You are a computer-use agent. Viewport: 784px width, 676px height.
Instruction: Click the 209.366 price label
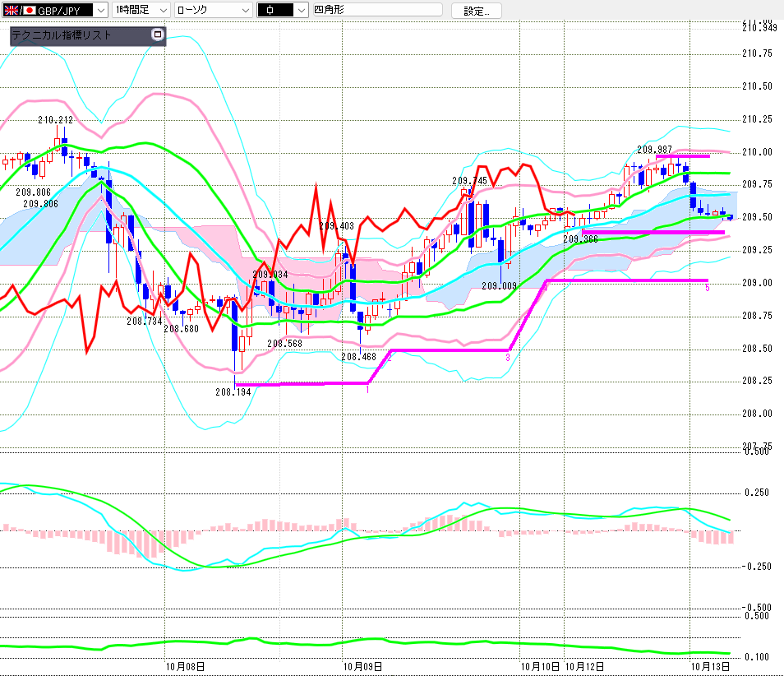pos(580,239)
